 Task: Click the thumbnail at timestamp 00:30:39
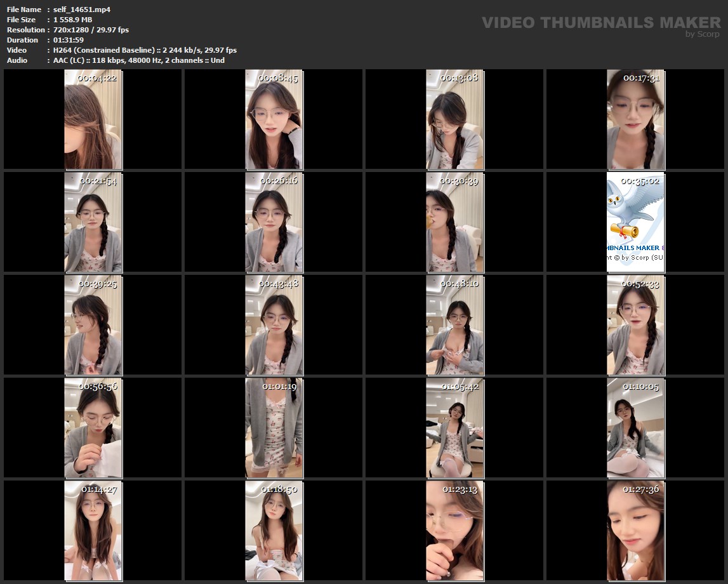454,222
